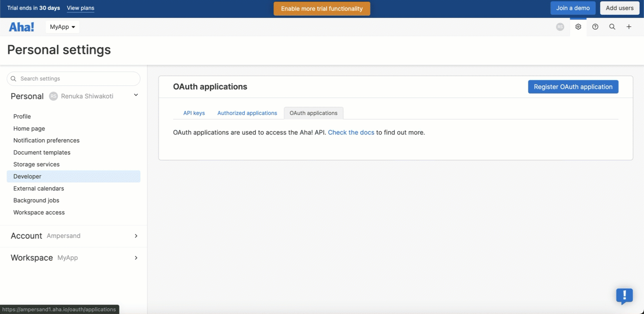The height and width of the screenshot is (314, 644).
Task: Open the blue feedback chat bubble icon
Action: (624, 296)
